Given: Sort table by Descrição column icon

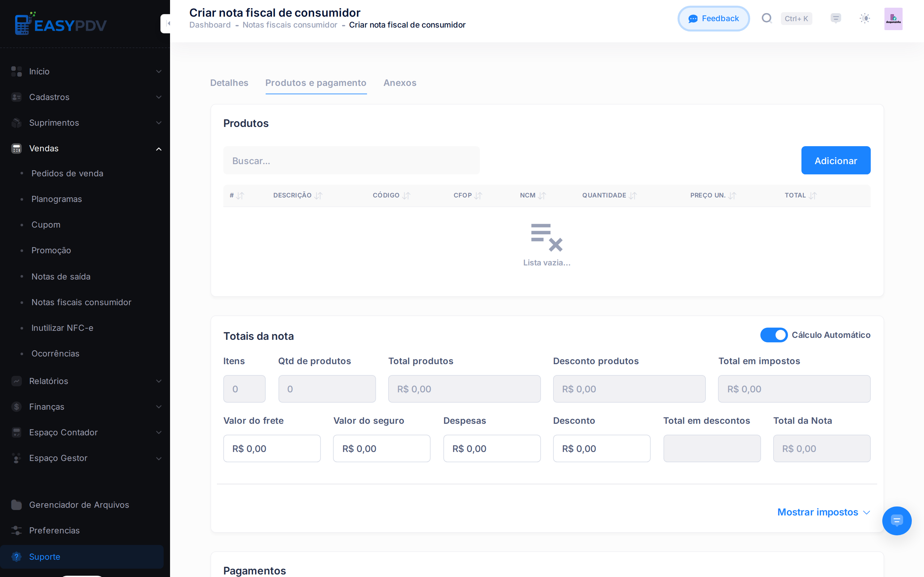Looking at the screenshot, I should (x=319, y=196).
